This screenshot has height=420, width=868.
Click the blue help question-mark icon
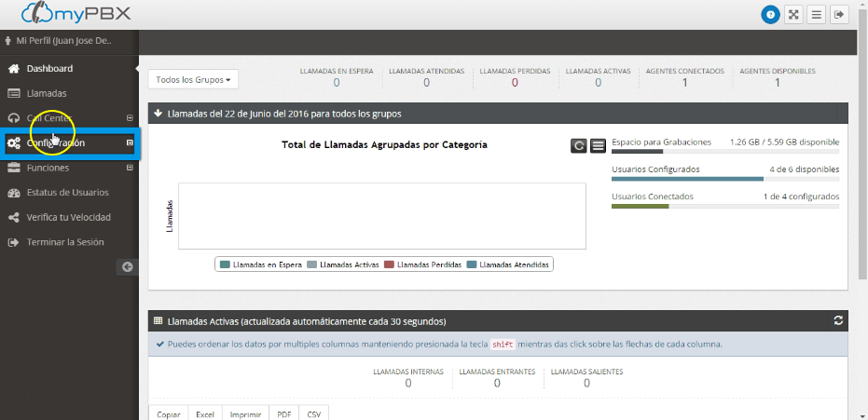[x=770, y=14]
